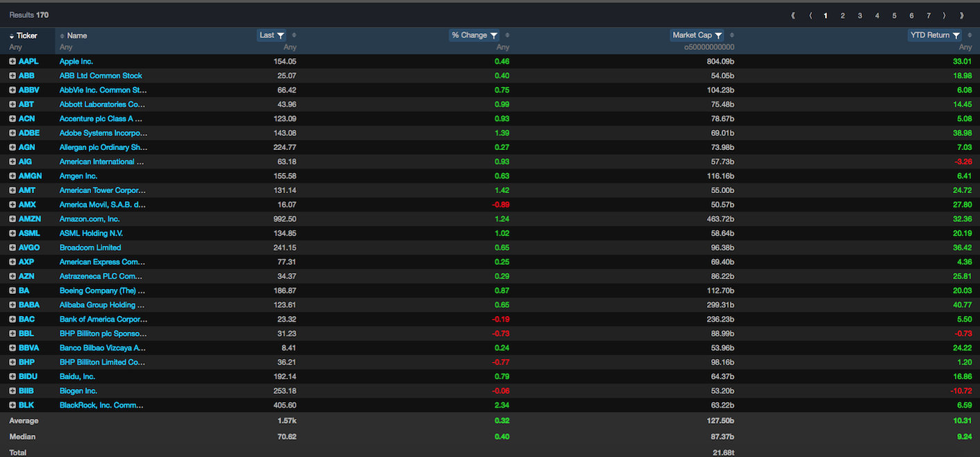Expand the AMZN row with its plus icon
Image resolution: width=980 pixels, height=457 pixels.
(13, 219)
